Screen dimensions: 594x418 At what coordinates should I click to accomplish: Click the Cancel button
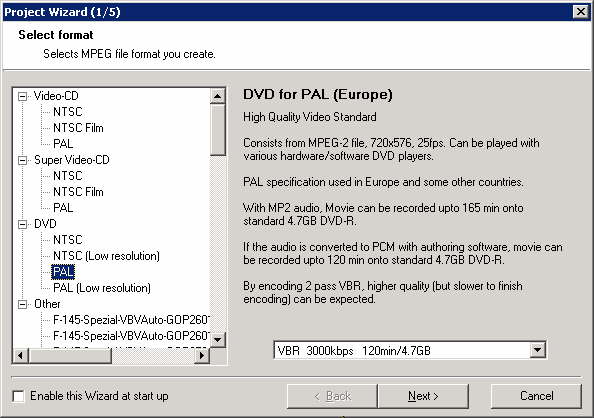536,396
